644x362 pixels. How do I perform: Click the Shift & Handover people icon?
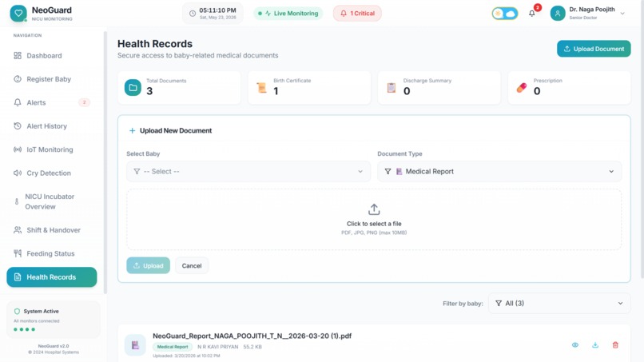[x=18, y=230]
